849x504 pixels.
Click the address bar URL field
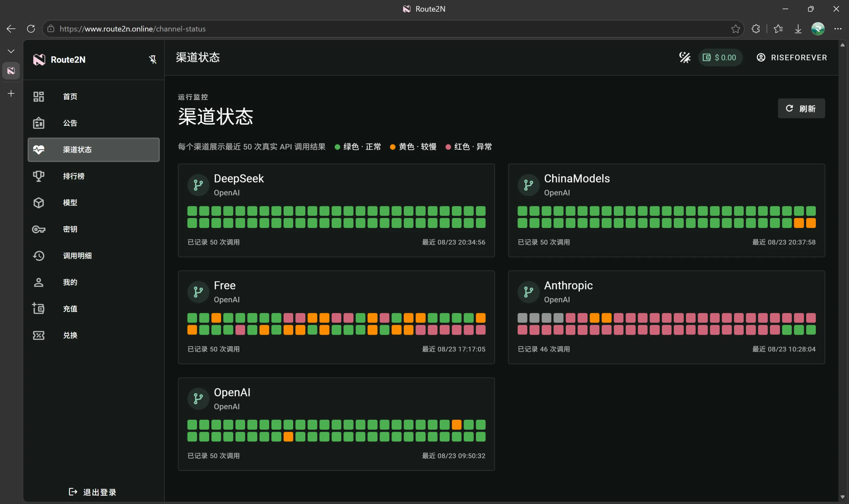(x=393, y=29)
